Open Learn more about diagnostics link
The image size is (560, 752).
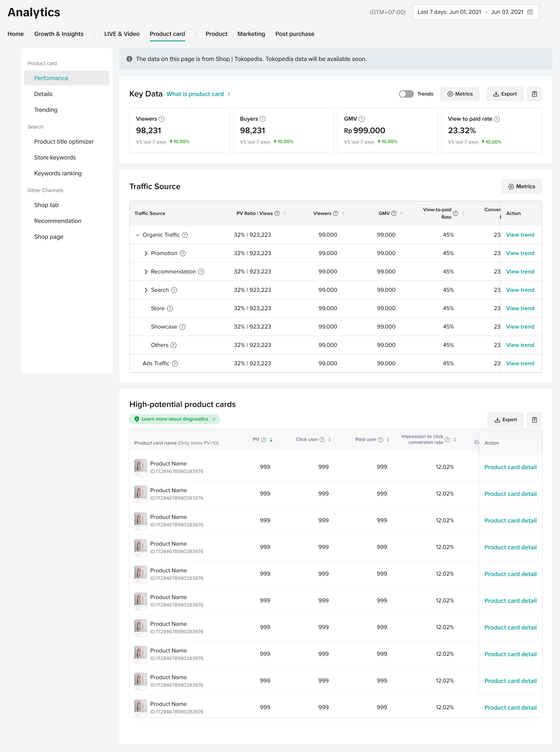click(x=174, y=419)
